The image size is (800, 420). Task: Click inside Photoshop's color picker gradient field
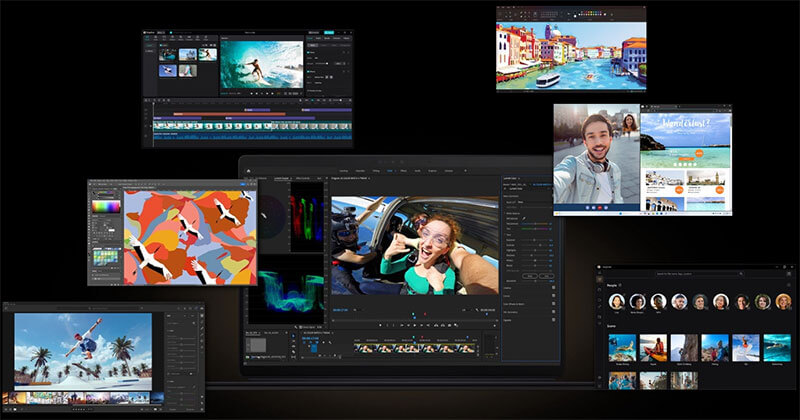pos(104,206)
